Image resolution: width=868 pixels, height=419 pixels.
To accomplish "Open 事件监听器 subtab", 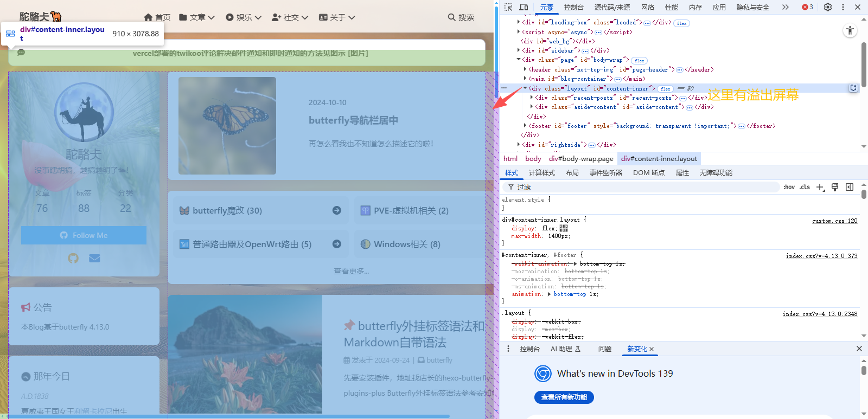I will point(605,172).
